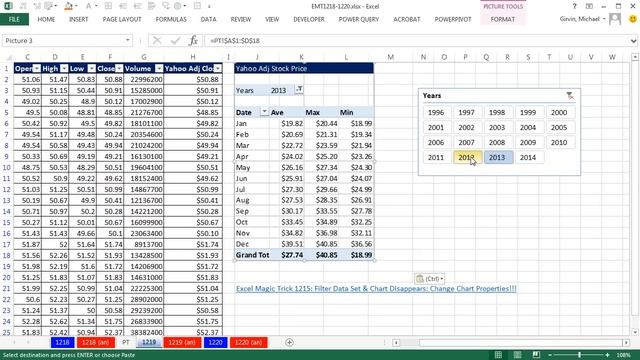Open the Yahoo Adj Close filter dropdown
640x360 pixels.
coord(218,69)
